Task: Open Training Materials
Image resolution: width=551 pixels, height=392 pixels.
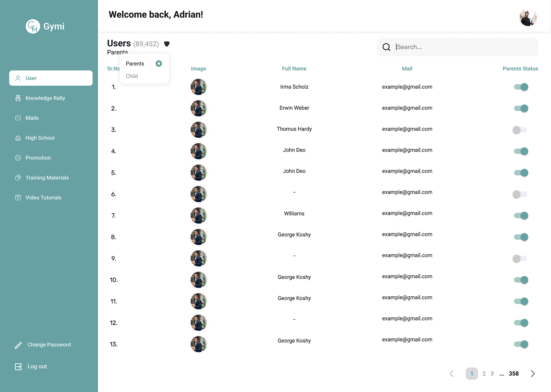Action: pos(47,178)
